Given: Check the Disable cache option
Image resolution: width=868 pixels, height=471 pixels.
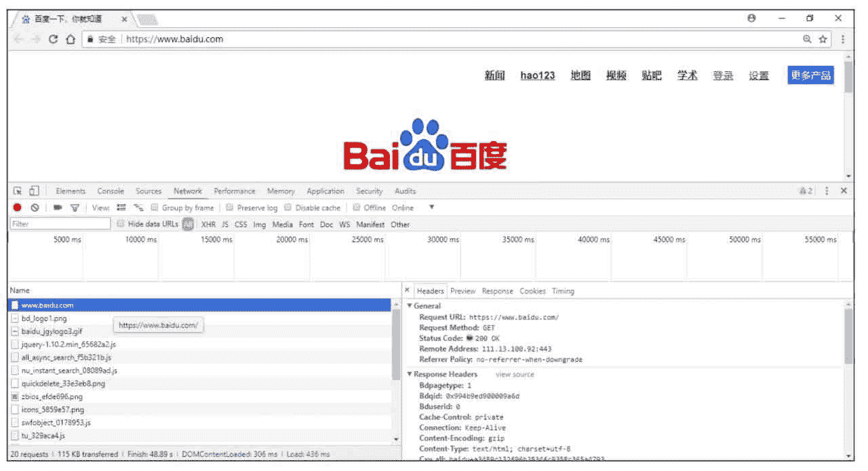Looking at the screenshot, I should (x=288, y=208).
